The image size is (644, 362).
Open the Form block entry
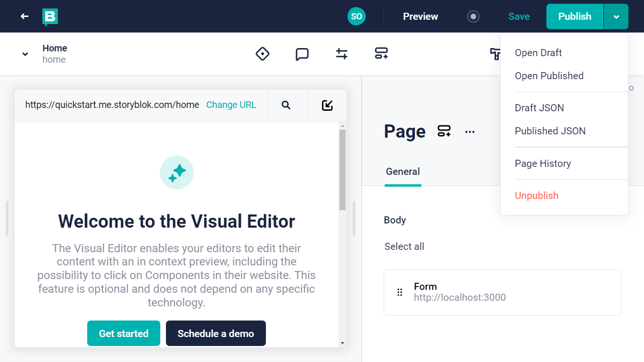coord(503,292)
